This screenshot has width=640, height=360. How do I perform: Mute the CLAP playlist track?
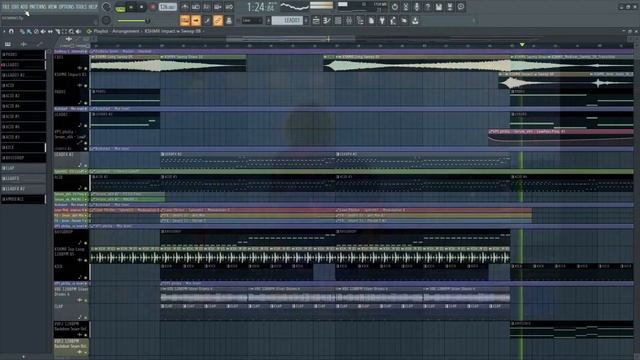(85, 318)
